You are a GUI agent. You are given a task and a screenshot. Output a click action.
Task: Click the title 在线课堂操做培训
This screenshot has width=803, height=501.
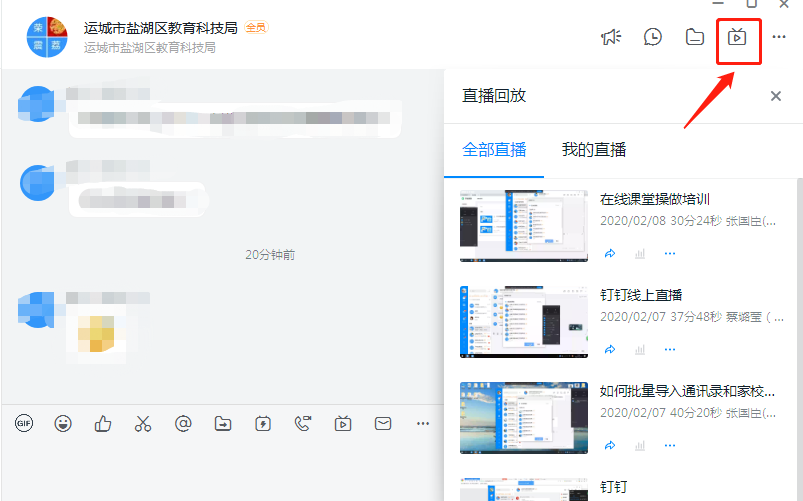tap(655, 199)
